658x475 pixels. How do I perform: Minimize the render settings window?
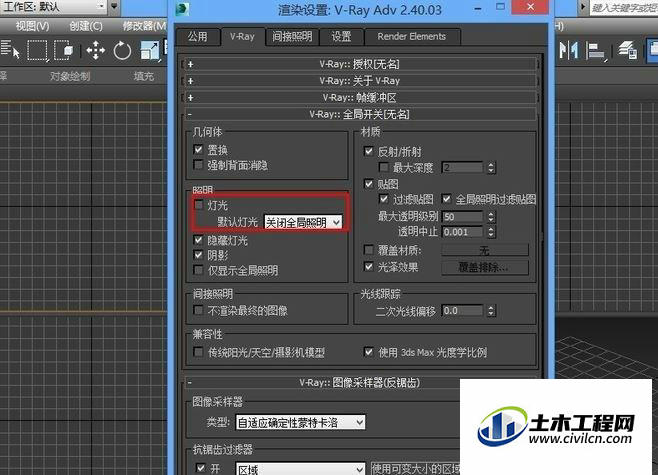click(478, 8)
